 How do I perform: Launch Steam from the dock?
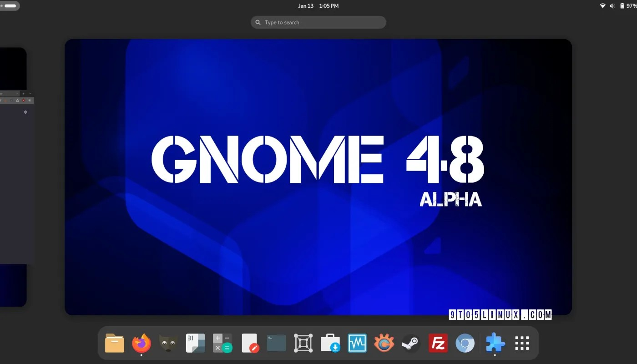410,343
